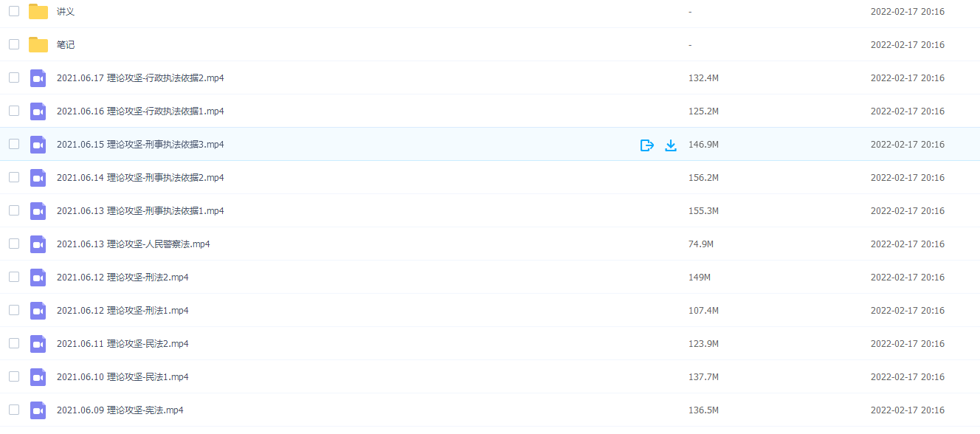Check the box for 讲义 folder
980x434 pixels.
click(x=14, y=11)
